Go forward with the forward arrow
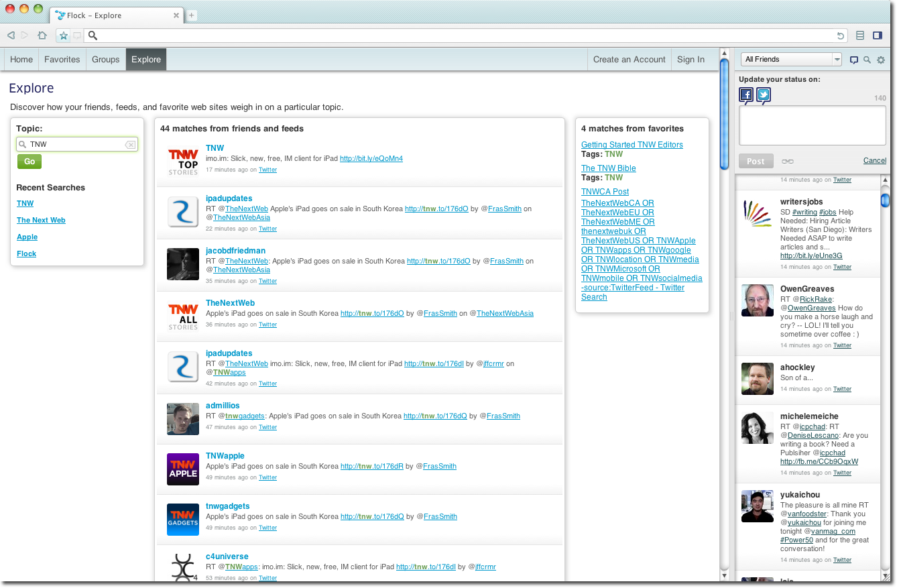Viewport: 897px width, 588px height. point(25,36)
